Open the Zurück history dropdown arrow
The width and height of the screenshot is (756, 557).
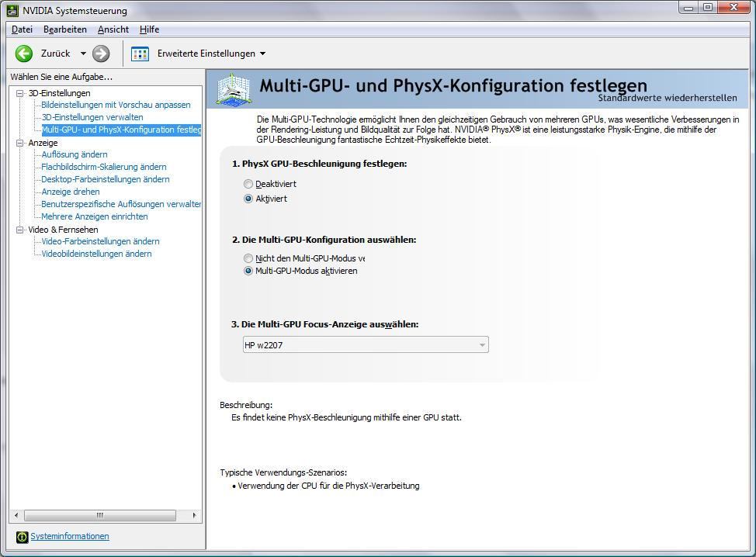click(x=83, y=54)
